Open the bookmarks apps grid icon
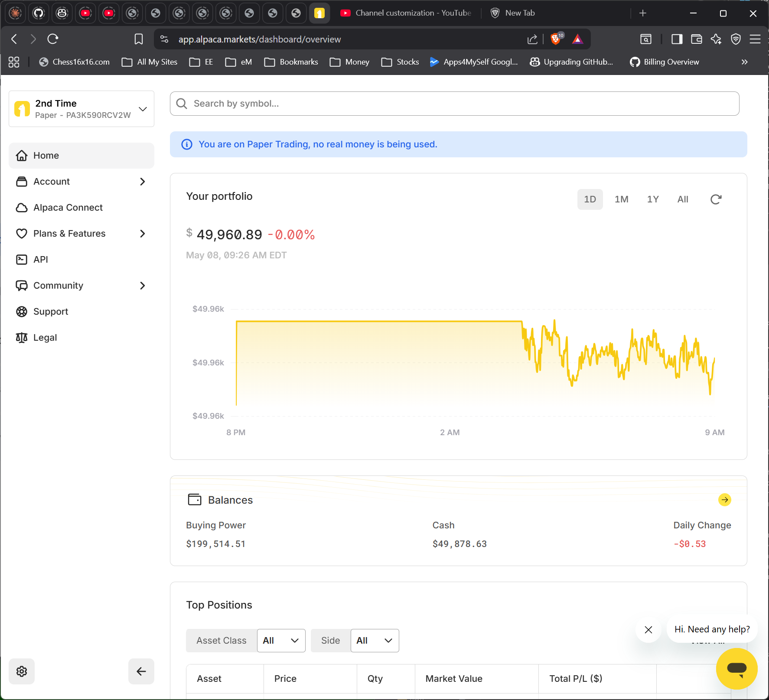This screenshot has width=769, height=700. [x=14, y=62]
